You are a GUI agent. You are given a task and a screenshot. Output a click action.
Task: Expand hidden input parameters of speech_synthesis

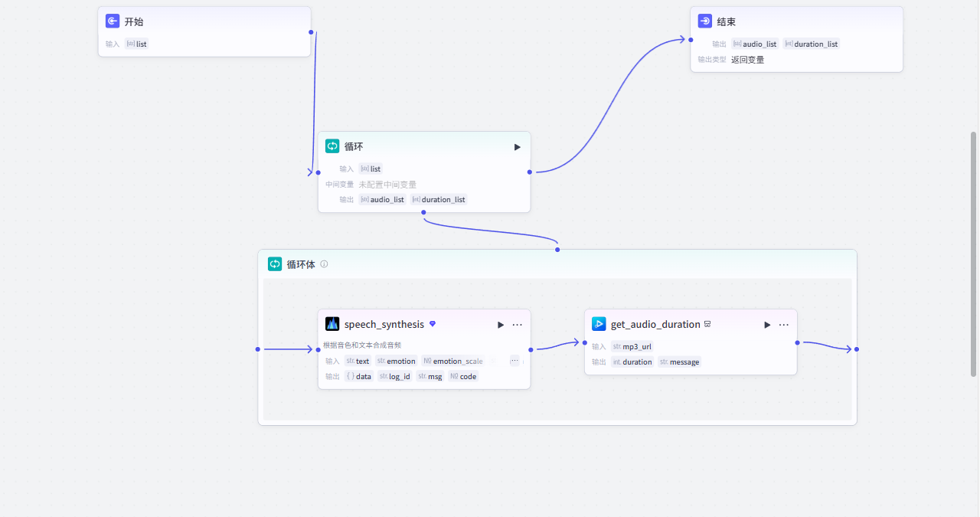[514, 361]
